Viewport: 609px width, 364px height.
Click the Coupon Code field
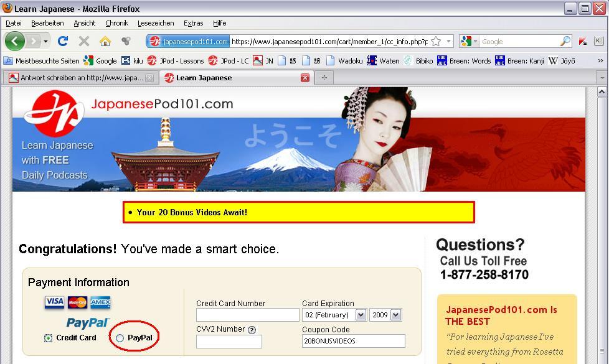(353, 341)
